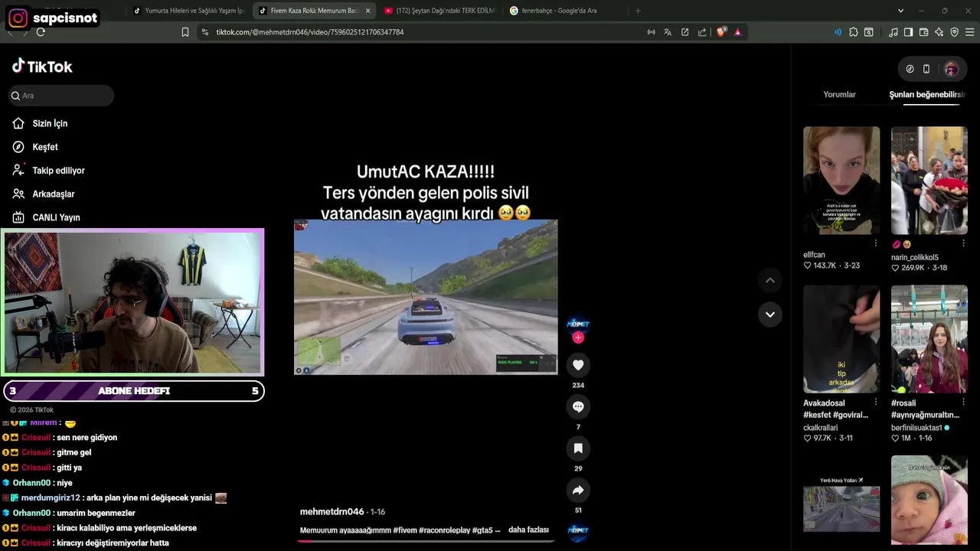Open options menu on #rosali video card

963,402
